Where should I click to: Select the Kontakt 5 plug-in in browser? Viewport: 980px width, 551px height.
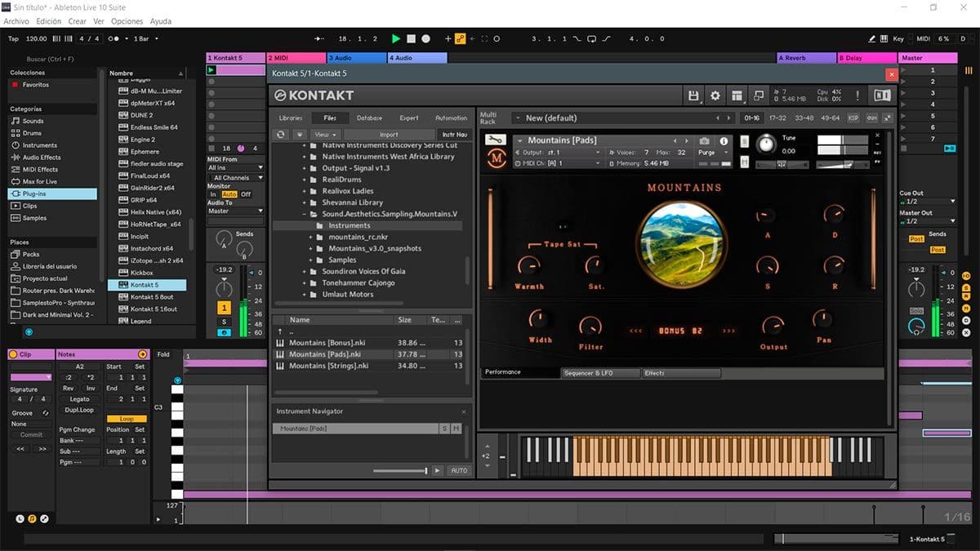147,285
